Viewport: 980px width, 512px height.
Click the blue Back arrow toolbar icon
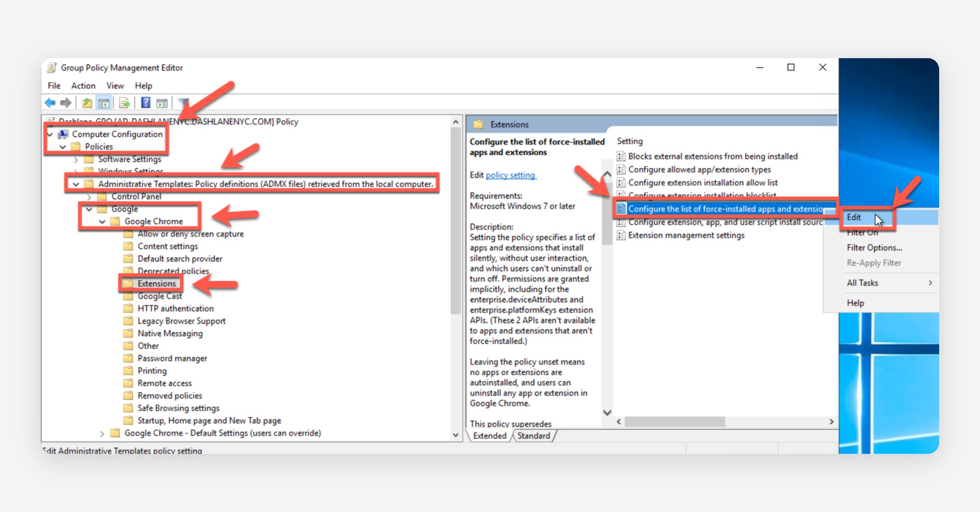50,103
